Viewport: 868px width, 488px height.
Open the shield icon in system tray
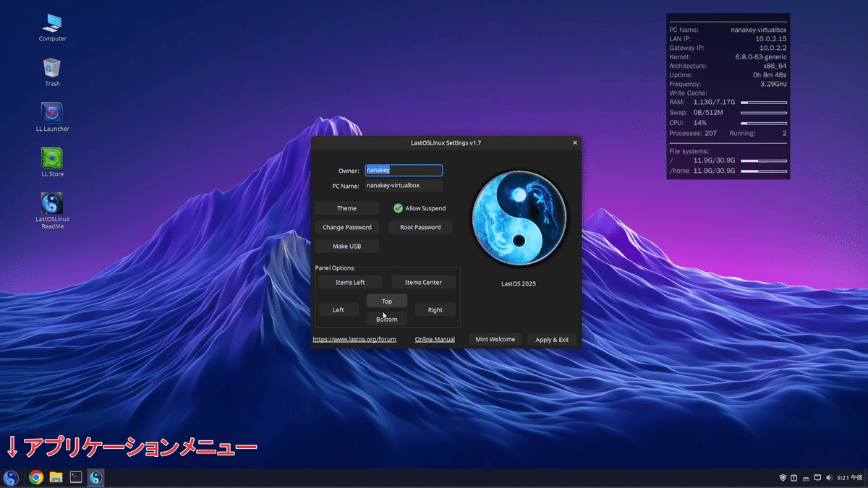point(782,477)
